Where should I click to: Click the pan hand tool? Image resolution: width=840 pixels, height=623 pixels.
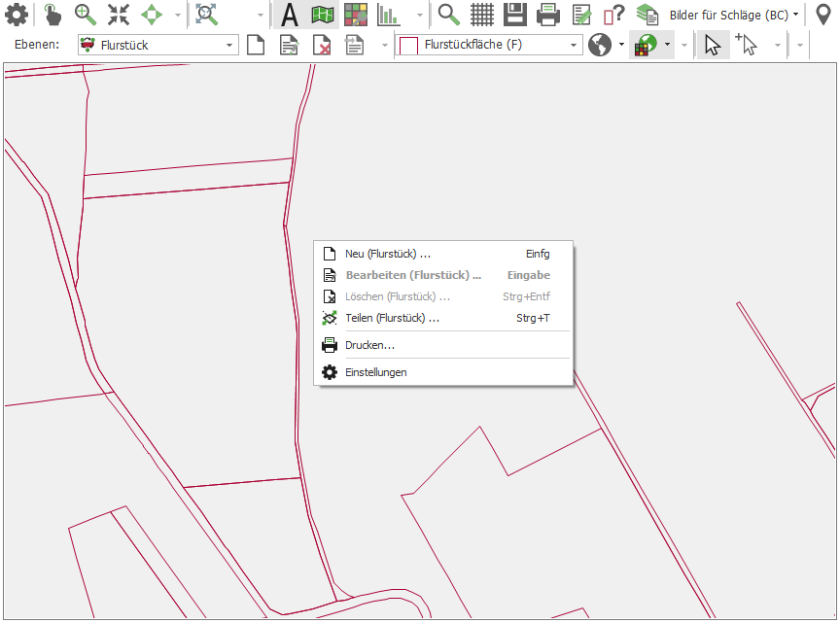(x=52, y=15)
